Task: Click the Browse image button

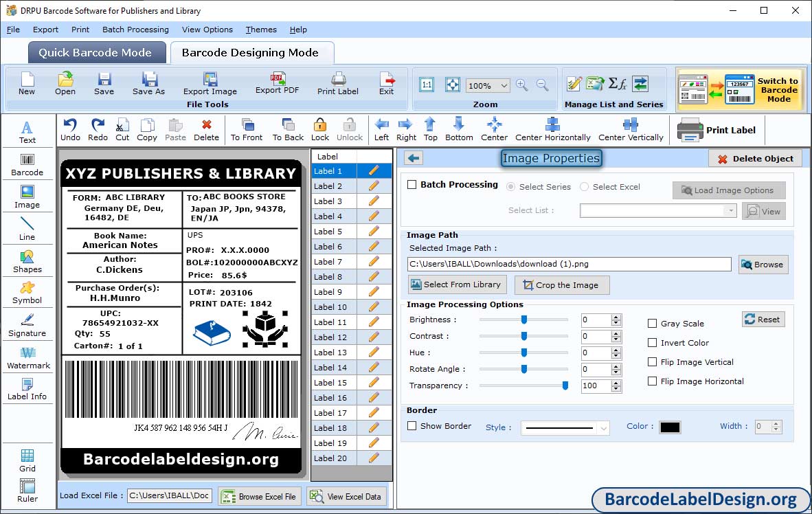Action: [763, 265]
